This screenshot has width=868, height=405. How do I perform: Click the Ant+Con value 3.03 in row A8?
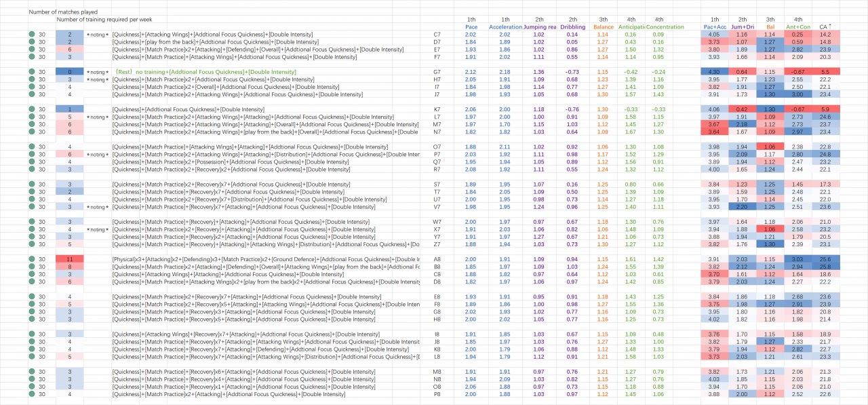[x=798, y=259]
